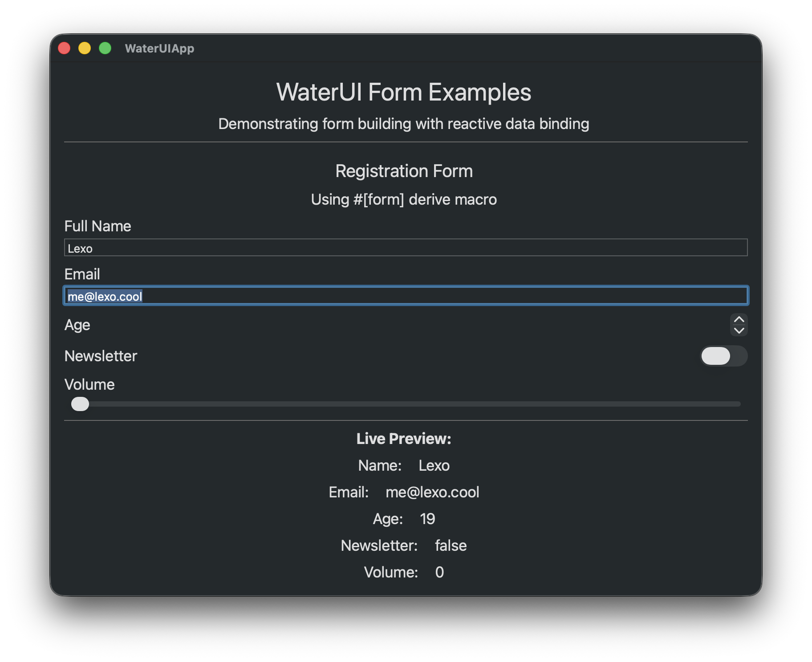Click the Live Preview heading
812x662 pixels.
pos(403,439)
